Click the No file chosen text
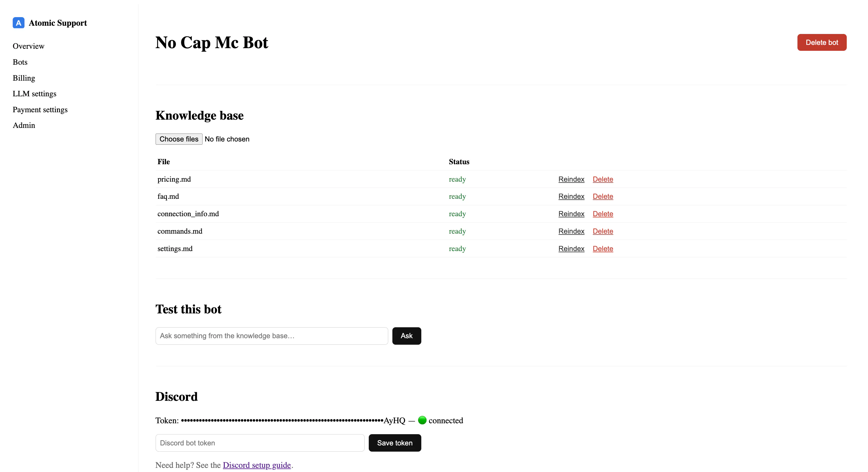 (227, 139)
